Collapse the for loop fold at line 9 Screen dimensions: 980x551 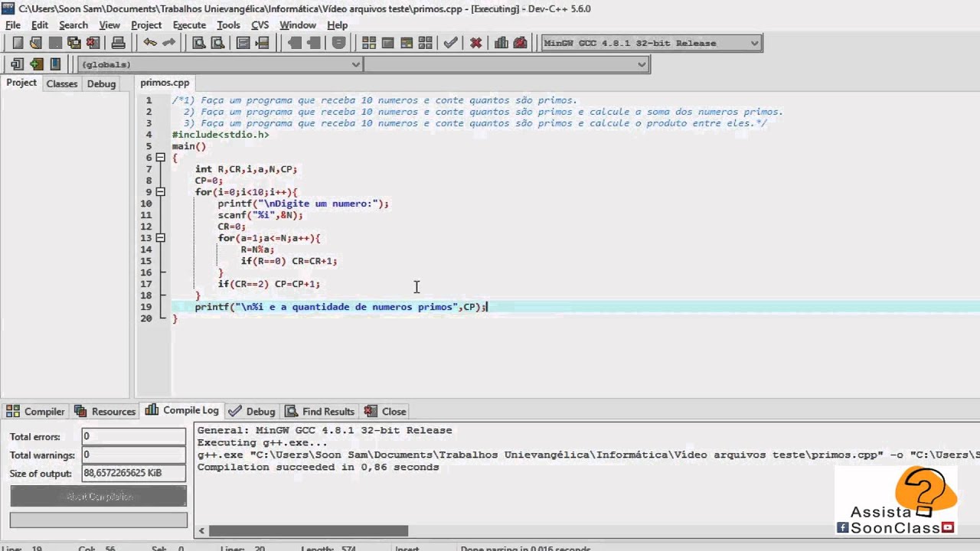coord(160,192)
